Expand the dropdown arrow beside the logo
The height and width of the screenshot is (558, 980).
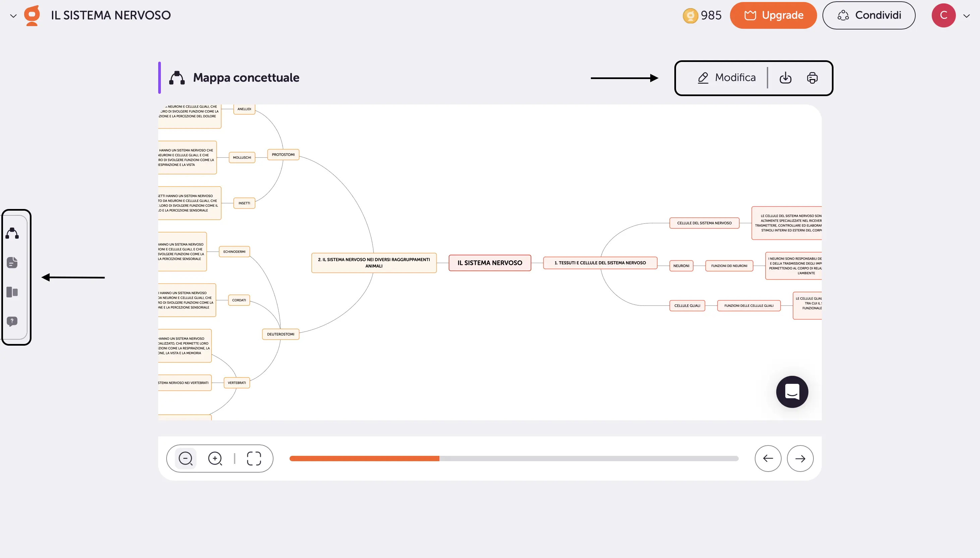(14, 15)
